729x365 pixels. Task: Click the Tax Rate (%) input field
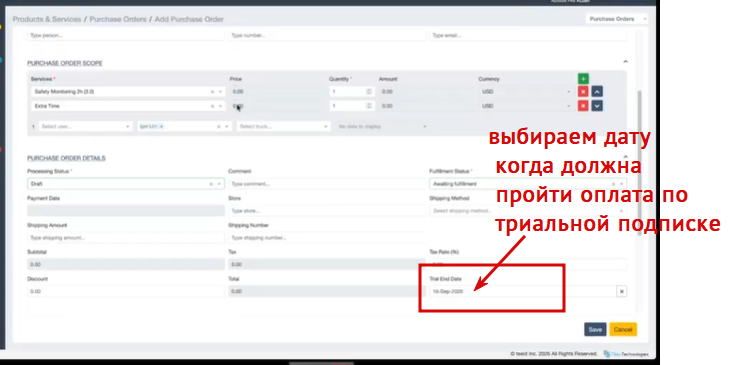point(528,265)
